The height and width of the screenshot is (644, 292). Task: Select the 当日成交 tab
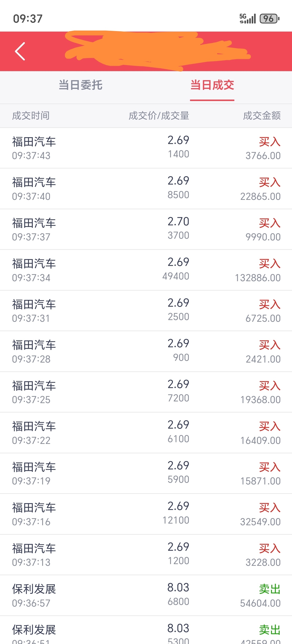pyautogui.click(x=212, y=85)
